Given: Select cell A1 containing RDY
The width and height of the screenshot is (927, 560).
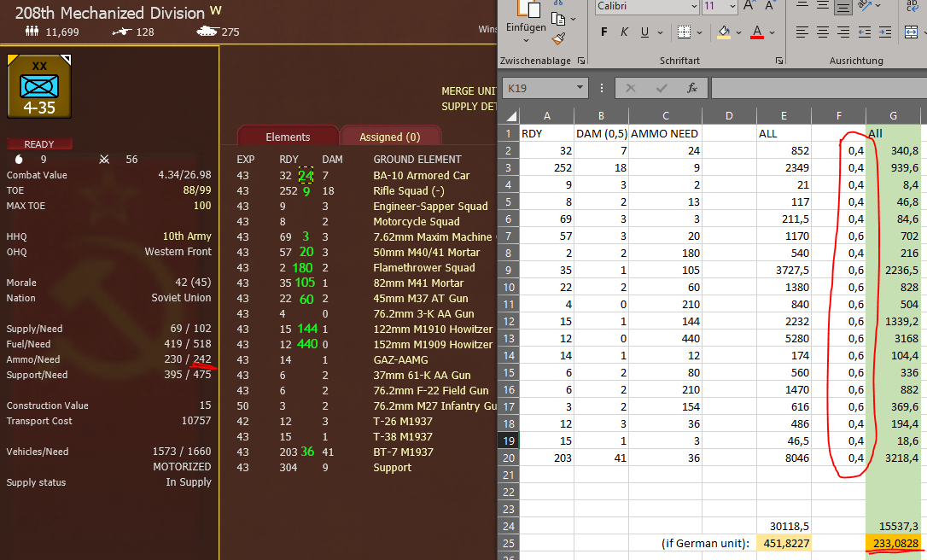Looking at the screenshot, I should pyautogui.click(x=547, y=134).
